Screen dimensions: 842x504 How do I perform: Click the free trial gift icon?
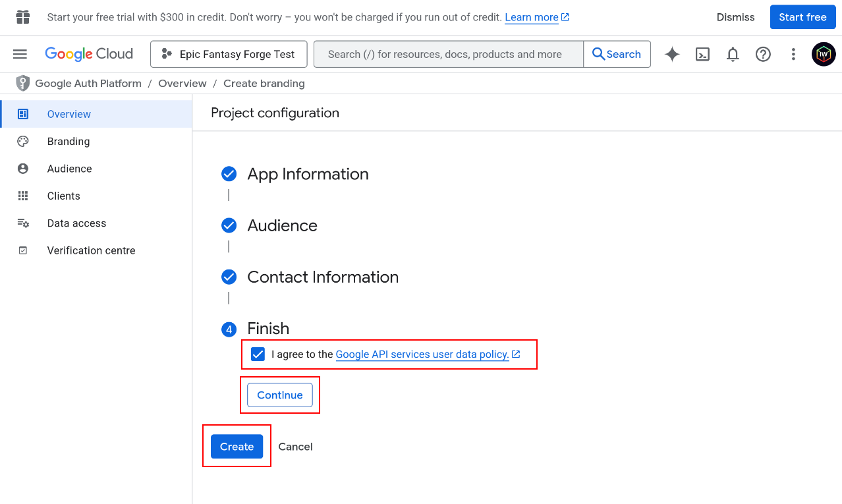pos(22,16)
